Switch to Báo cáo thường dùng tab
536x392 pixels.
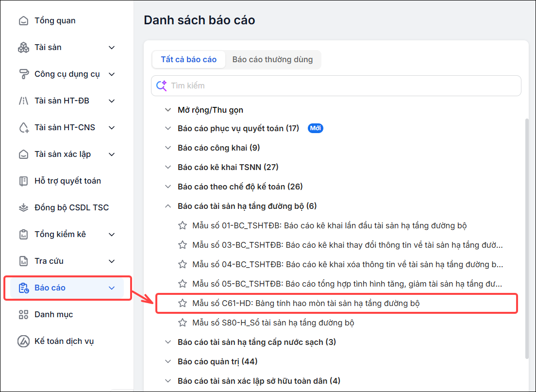[272, 60]
